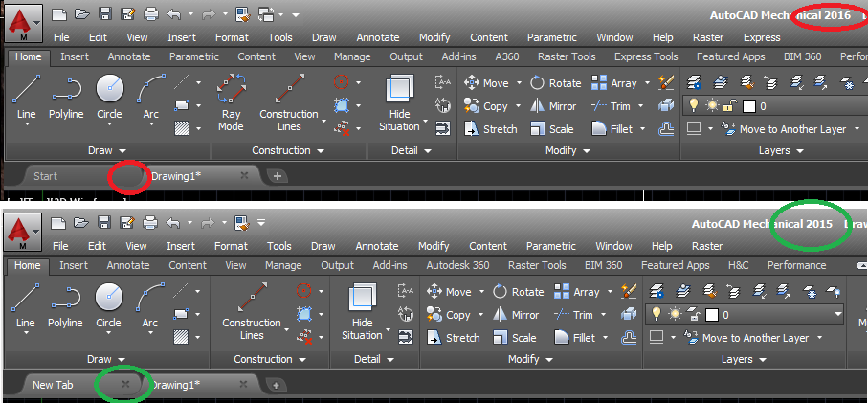
Task: Select the Circle tool in the 2016 window
Action: tap(110, 97)
